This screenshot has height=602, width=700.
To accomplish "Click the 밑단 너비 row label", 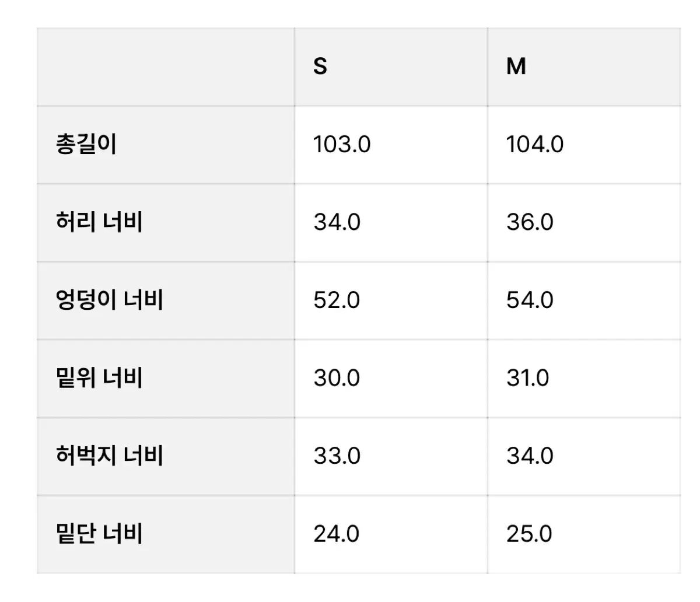I will tap(99, 534).
